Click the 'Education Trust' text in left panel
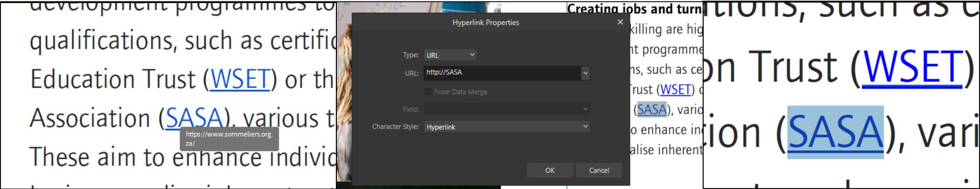Screen dimensions: 980x189 pyautogui.click(x=113, y=79)
